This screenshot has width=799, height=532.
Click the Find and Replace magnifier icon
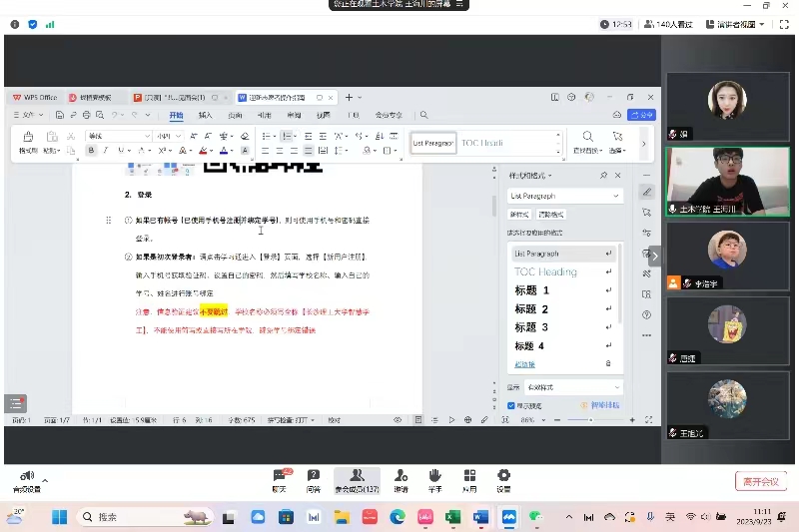pyautogui.click(x=588, y=137)
